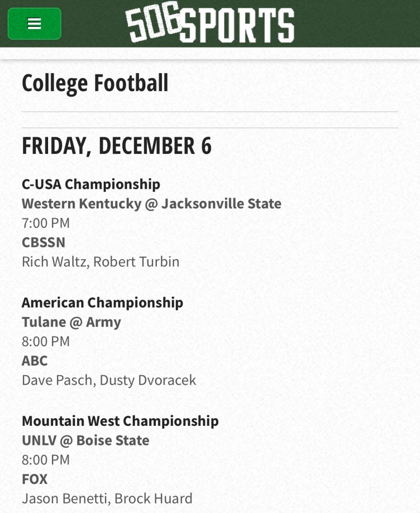Click the C-USA Championship title
Viewport: 420px width, 513px height.
pos(91,184)
